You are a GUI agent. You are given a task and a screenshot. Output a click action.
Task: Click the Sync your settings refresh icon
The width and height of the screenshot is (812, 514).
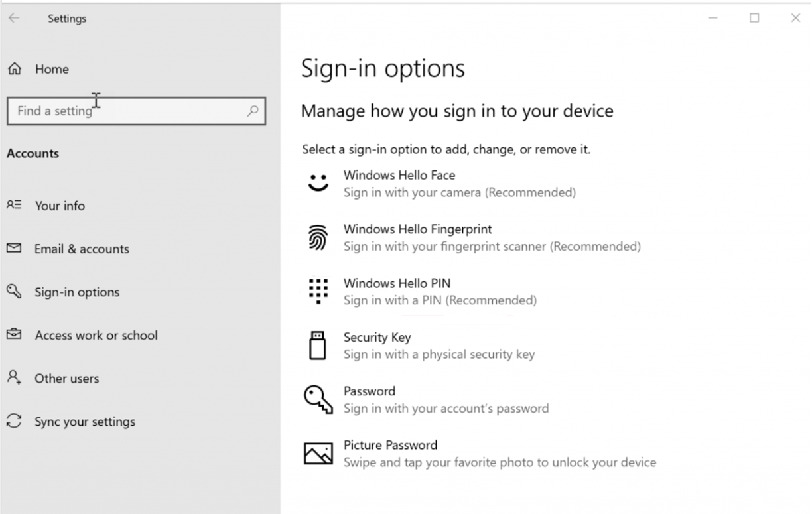15,421
